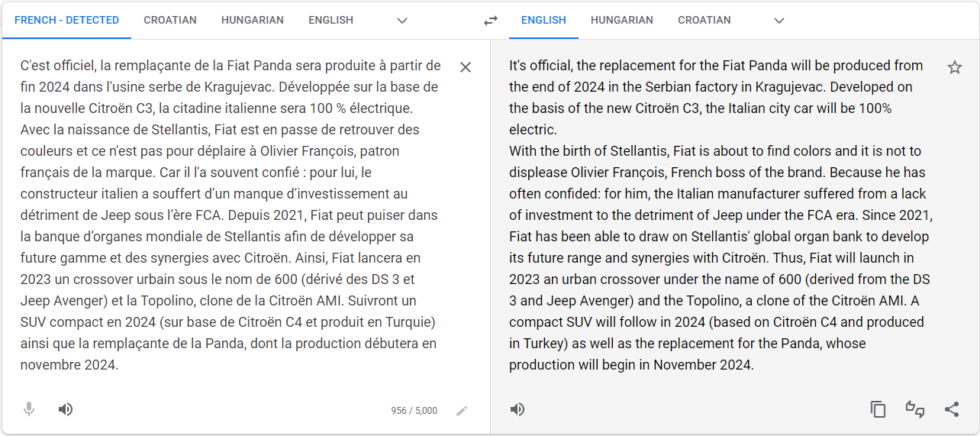Image resolution: width=980 pixels, height=436 pixels.
Task: Expand the source language list
Action: 402,21
